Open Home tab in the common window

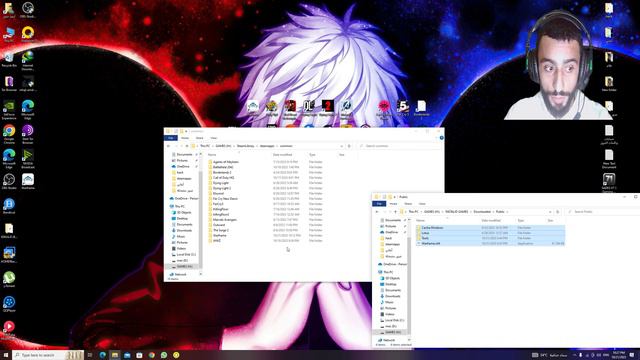[185, 138]
